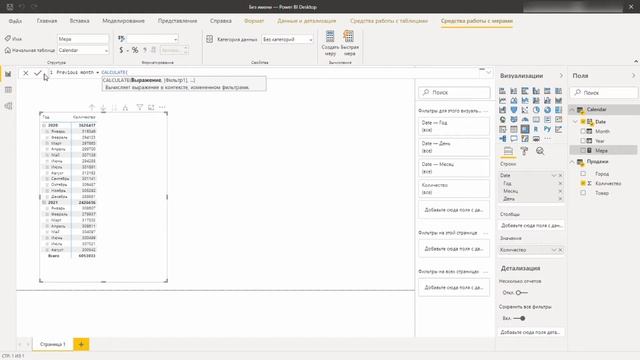Select the ribbon chart visual
This screenshot has width=640, height=360.
[x=558, y=100]
